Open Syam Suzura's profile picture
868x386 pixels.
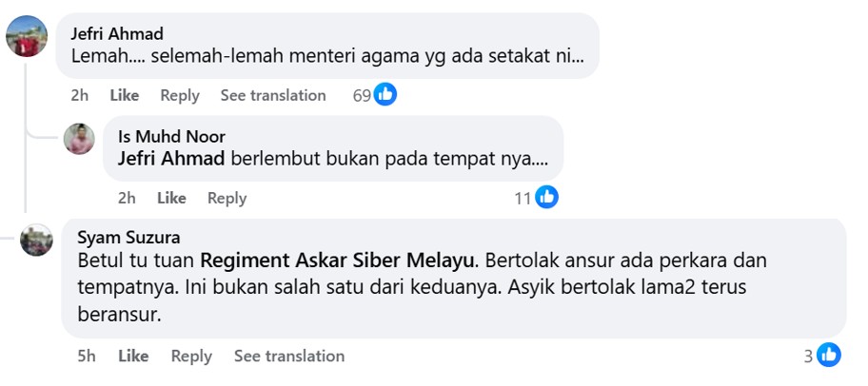(37, 240)
